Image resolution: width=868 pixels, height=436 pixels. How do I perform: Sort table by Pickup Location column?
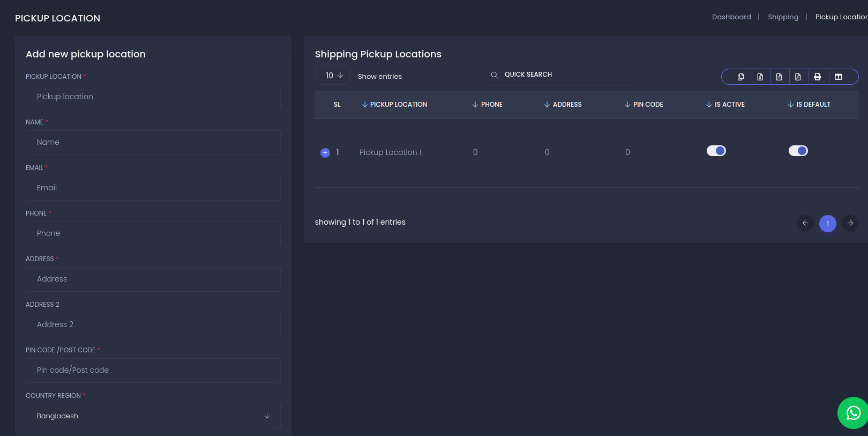[x=394, y=105]
